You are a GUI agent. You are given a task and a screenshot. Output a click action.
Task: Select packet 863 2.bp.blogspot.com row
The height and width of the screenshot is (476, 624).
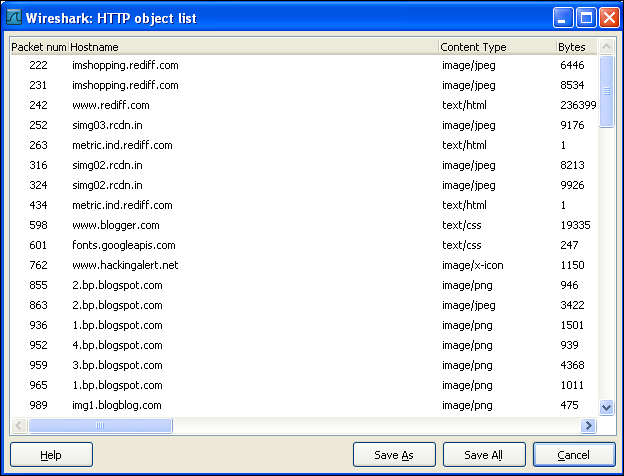pyautogui.click(x=304, y=305)
